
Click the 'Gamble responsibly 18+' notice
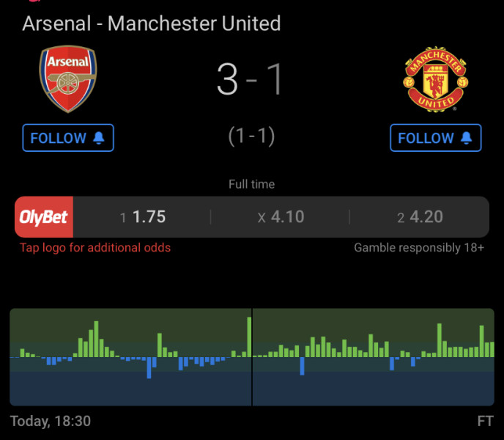[419, 248]
